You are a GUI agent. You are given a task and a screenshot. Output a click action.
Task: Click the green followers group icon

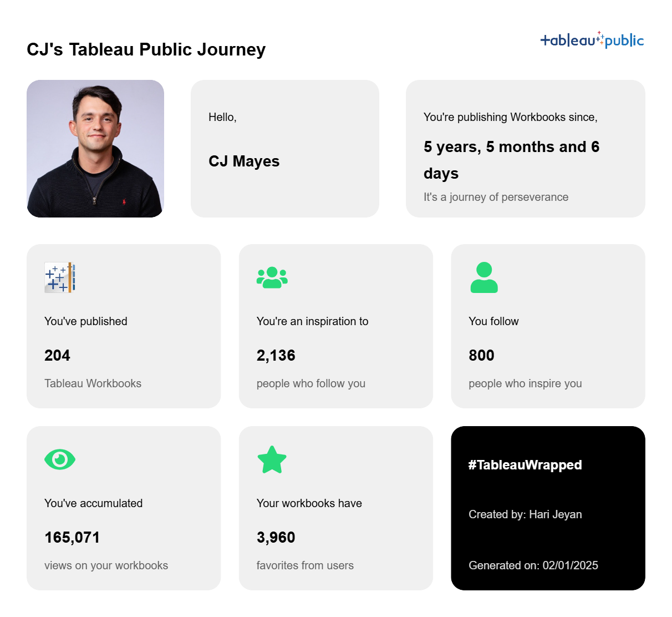coord(272,277)
